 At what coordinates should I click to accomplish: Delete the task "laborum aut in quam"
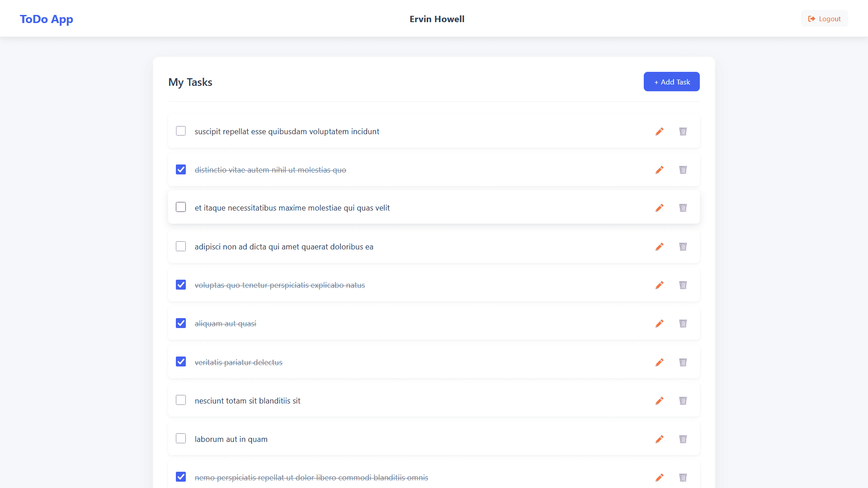pos(683,439)
